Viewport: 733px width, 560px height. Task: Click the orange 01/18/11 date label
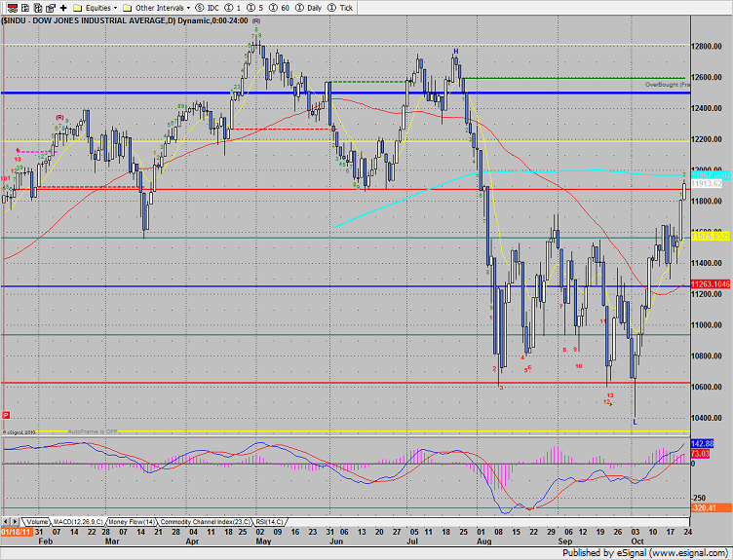pos(16,532)
